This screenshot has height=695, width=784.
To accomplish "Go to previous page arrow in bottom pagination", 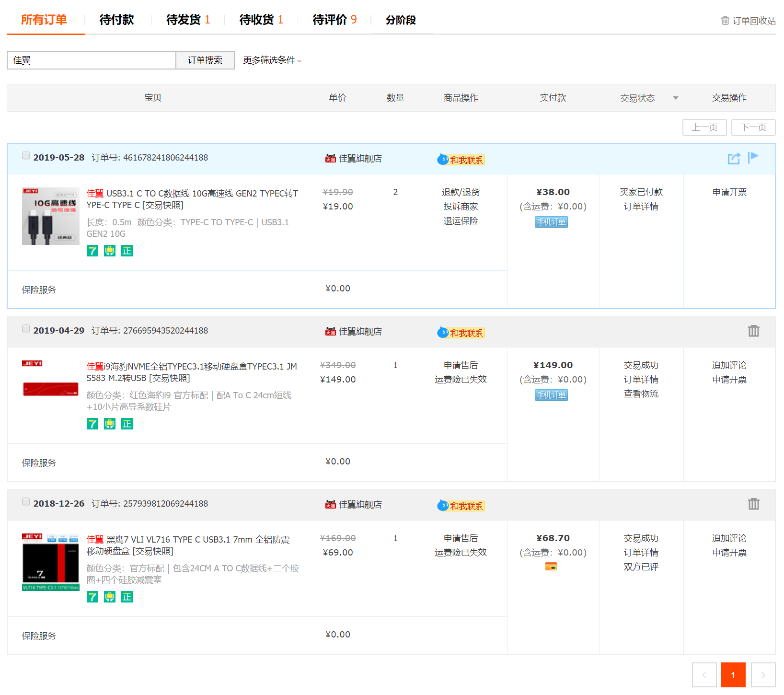I will tap(704, 675).
